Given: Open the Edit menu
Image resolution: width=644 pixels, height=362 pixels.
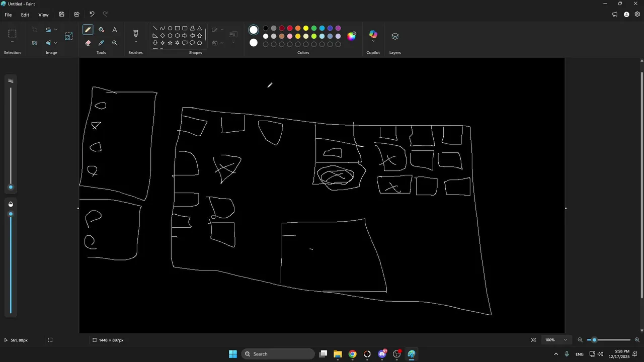Looking at the screenshot, I should pos(25,15).
